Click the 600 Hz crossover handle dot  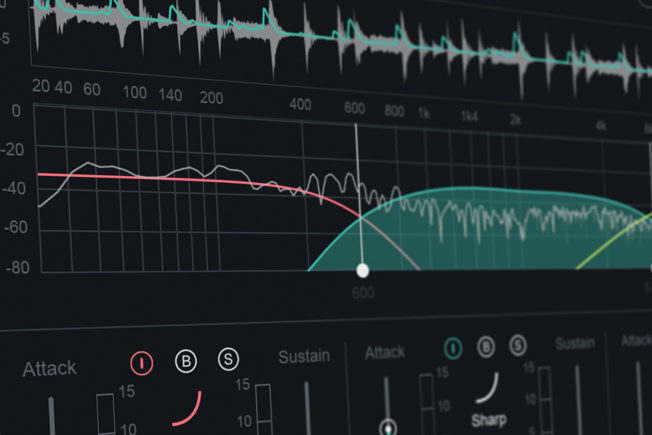(x=363, y=270)
